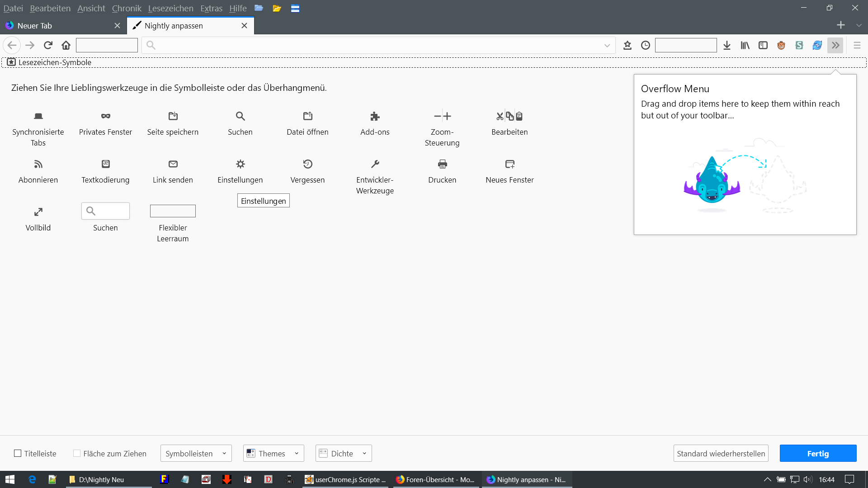
Task: Click the Private Fenster mask icon
Action: (x=105, y=116)
